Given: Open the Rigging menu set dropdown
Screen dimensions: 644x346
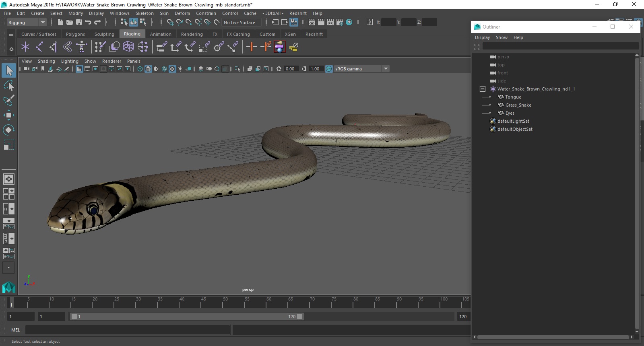Looking at the screenshot, I should coord(27,23).
